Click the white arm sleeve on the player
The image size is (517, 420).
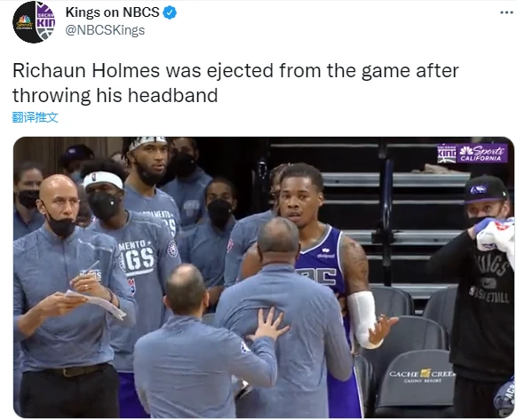[x=362, y=318]
